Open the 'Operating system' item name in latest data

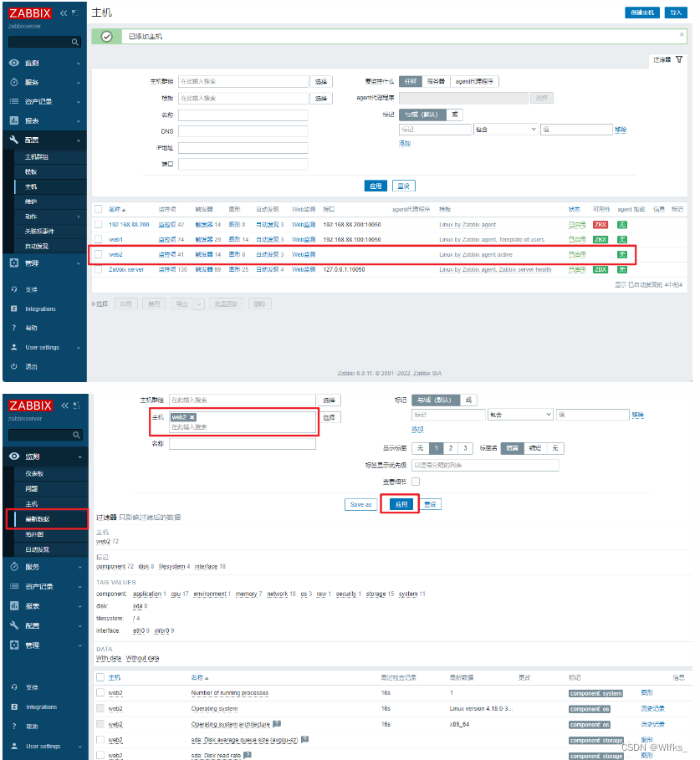(214, 709)
